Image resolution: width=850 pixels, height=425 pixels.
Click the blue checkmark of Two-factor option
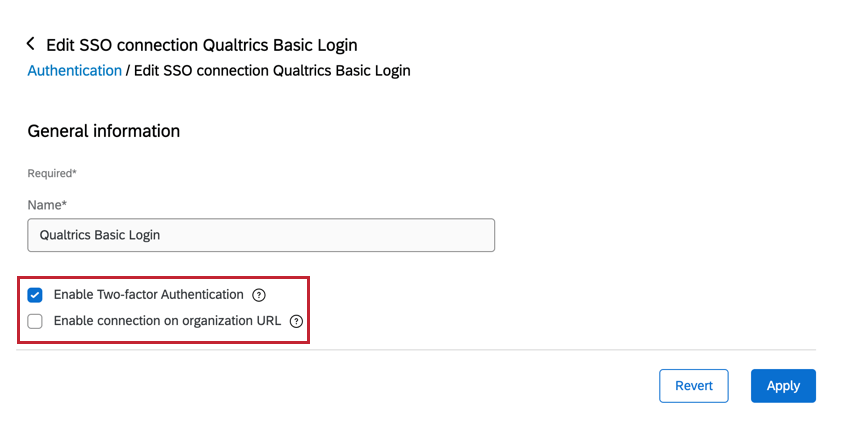pos(36,295)
